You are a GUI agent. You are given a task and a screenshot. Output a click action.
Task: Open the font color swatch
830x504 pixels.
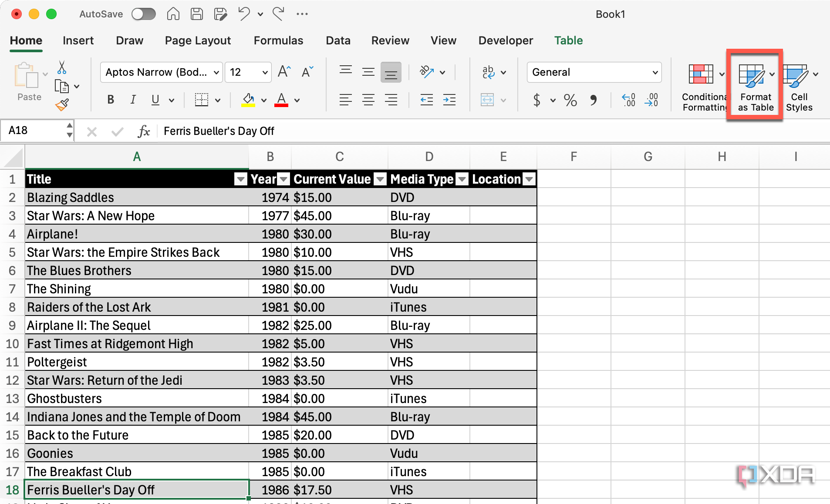tap(281, 100)
